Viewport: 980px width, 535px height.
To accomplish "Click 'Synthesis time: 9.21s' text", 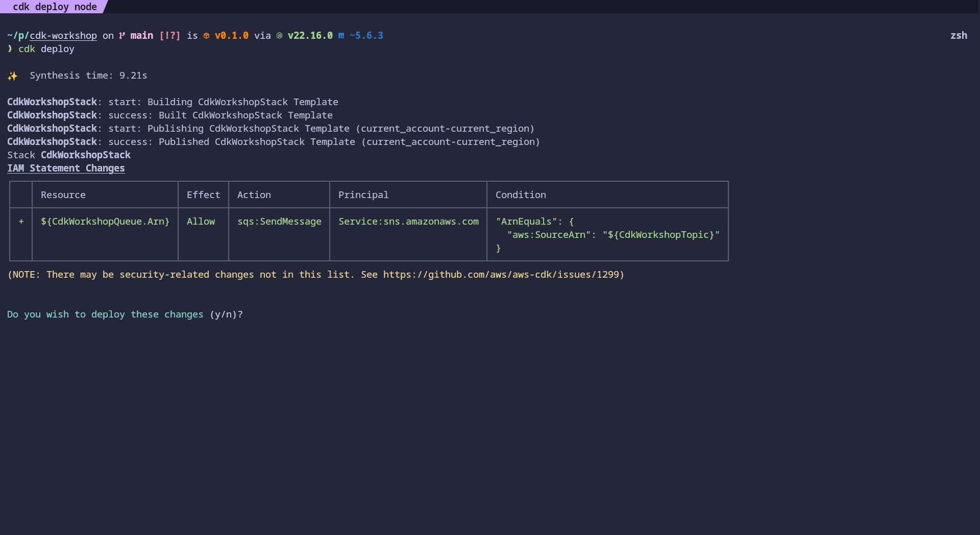I will point(88,76).
